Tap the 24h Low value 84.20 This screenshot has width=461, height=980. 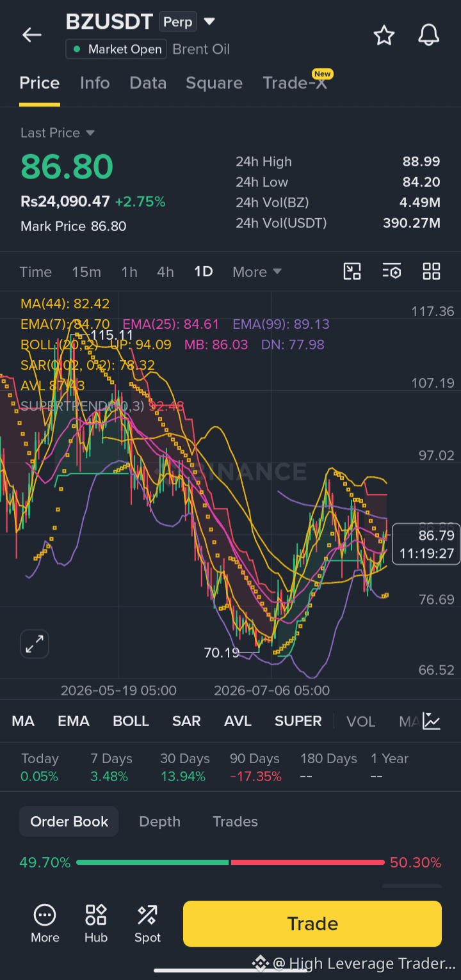coord(421,182)
